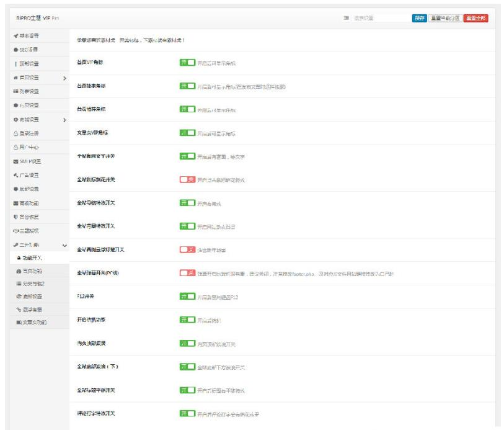Click the red 重置全部 button
Viewport: 504px width, 430px height.
pyautogui.click(x=475, y=18)
